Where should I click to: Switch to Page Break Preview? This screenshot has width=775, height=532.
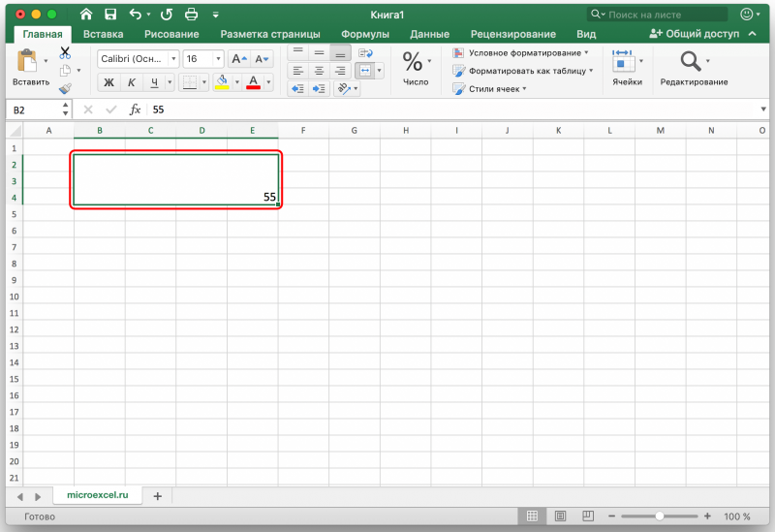[x=588, y=516]
